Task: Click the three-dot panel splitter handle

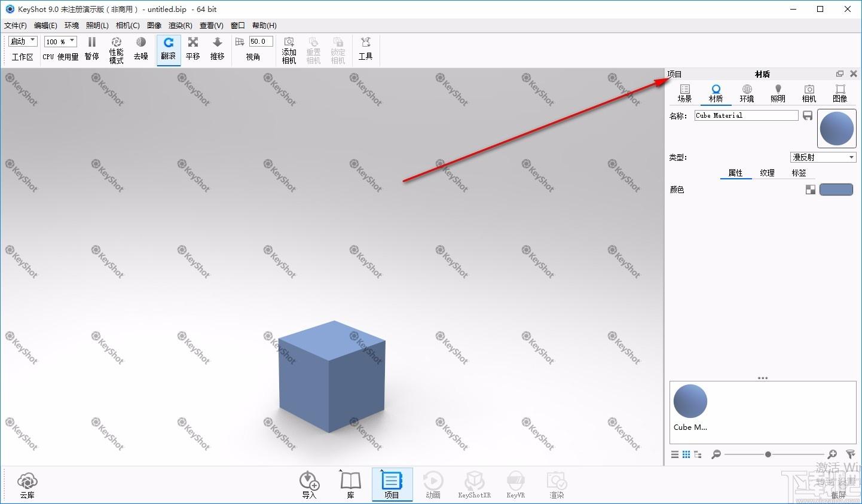Action: coord(763,378)
